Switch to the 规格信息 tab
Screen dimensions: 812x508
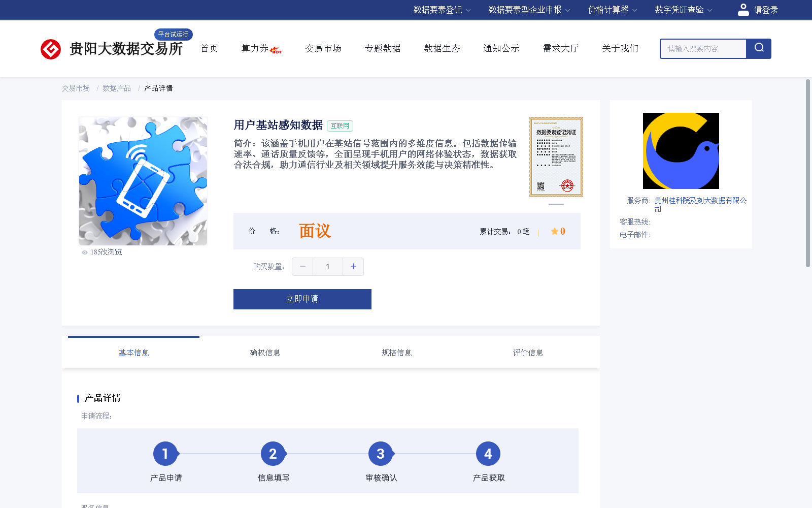396,353
